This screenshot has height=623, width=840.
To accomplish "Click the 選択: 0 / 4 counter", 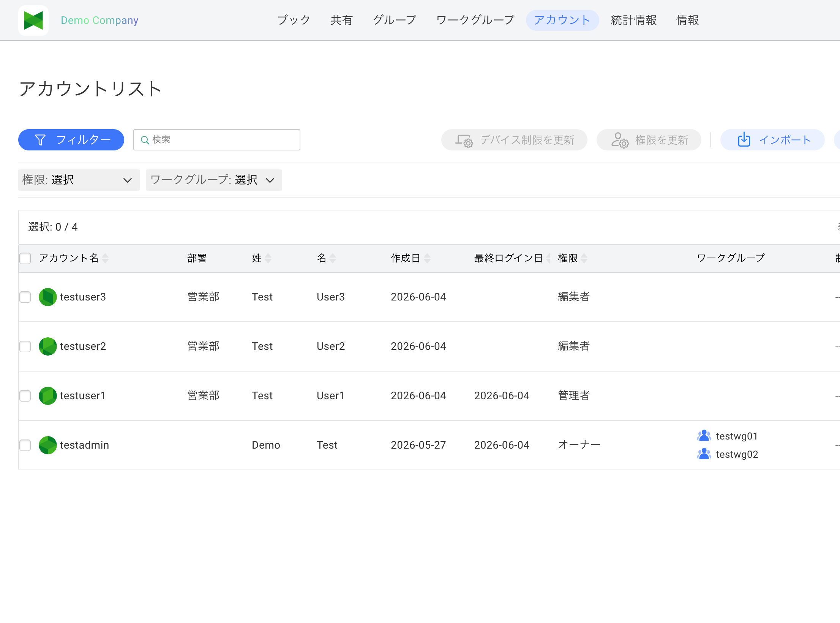I will (x=53, y=227).
